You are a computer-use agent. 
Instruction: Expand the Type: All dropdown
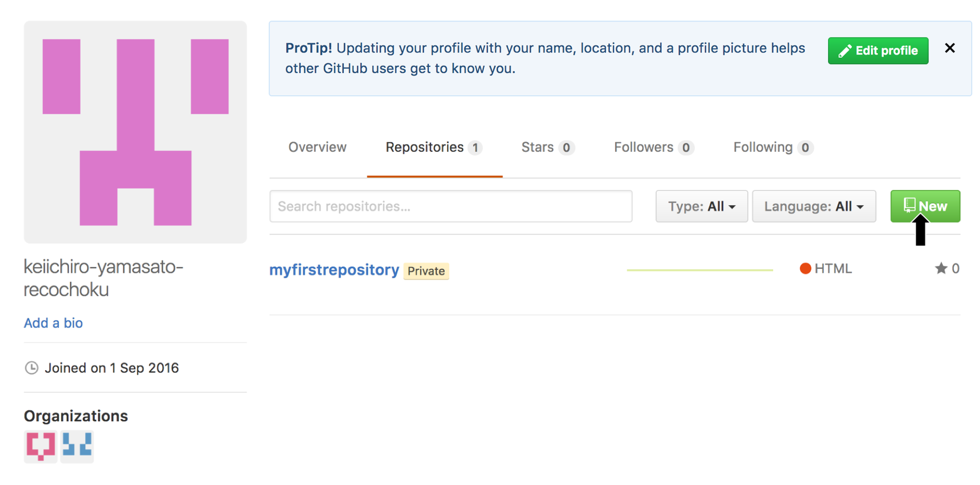click(701, 206)
